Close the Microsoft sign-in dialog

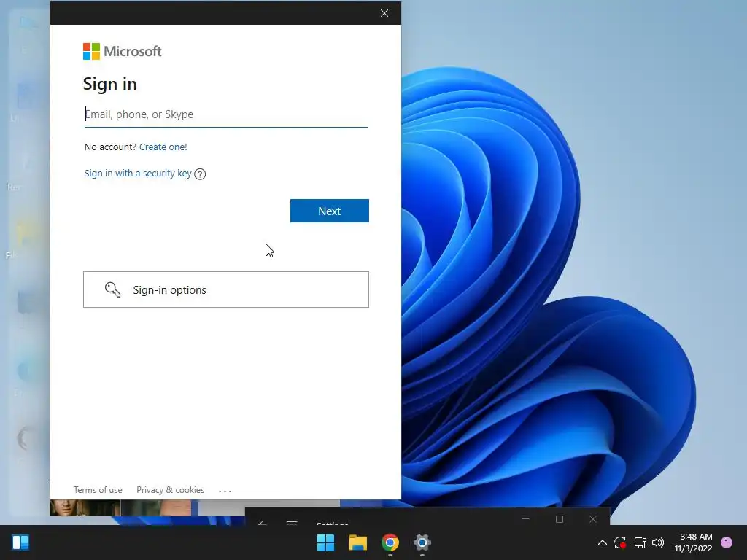click(x=384, y=13)
